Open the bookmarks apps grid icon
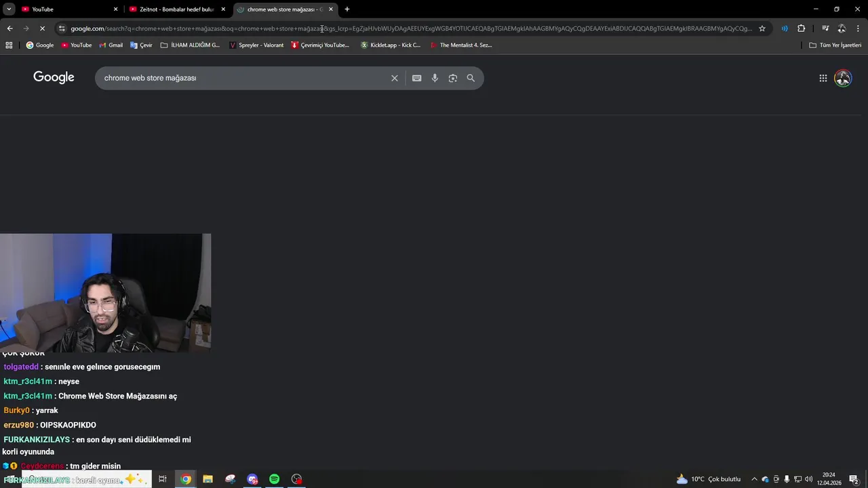This screenshot has height=488, width=868. [9, 45]
